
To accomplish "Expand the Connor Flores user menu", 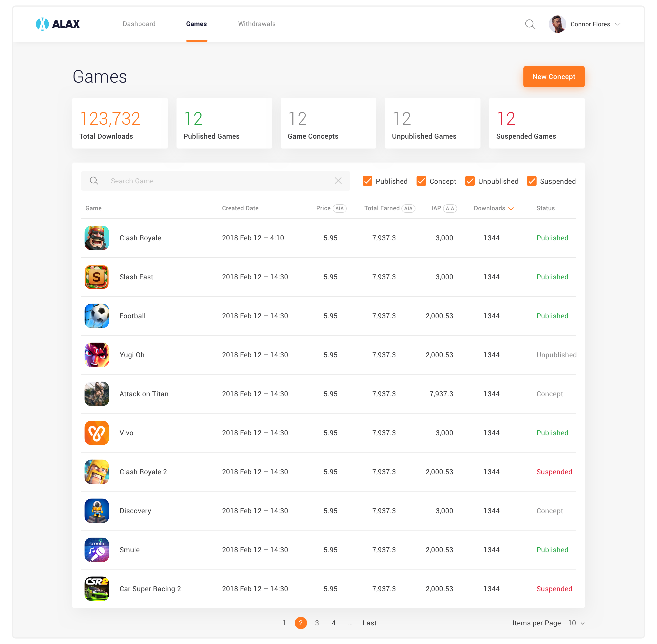I will pos(617,24).
